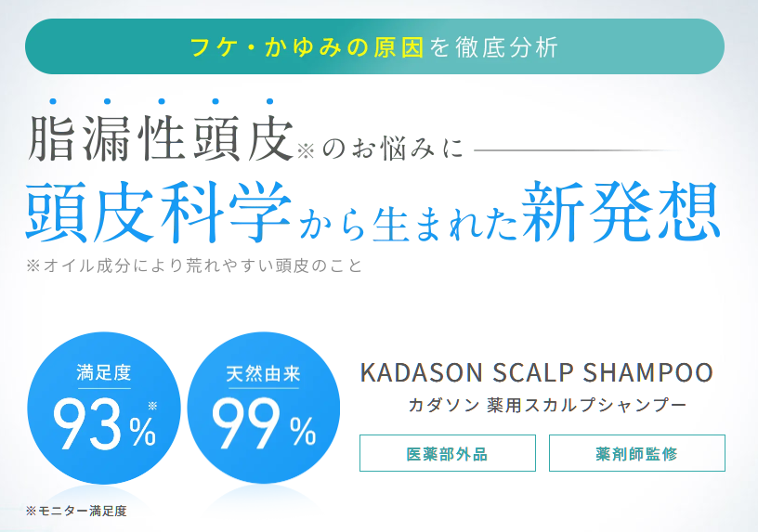
Task: Click the のお悩みに text
Action: pos(393,149)
